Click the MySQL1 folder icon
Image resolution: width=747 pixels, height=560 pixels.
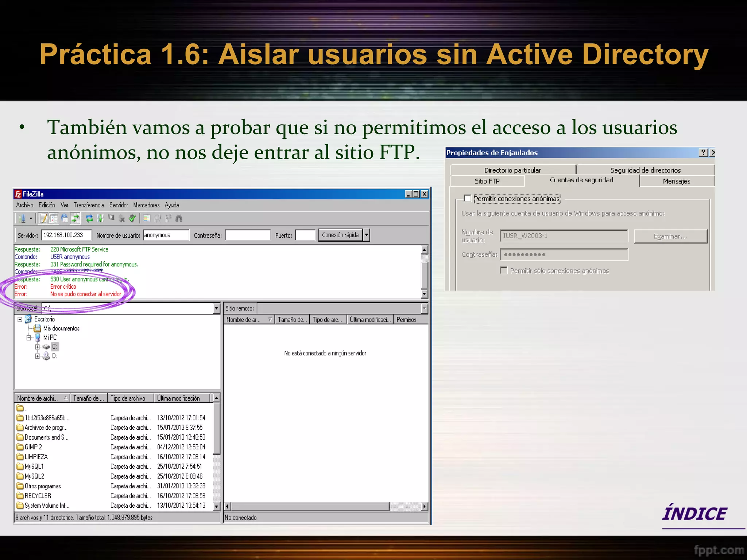[x=20, y=467]
